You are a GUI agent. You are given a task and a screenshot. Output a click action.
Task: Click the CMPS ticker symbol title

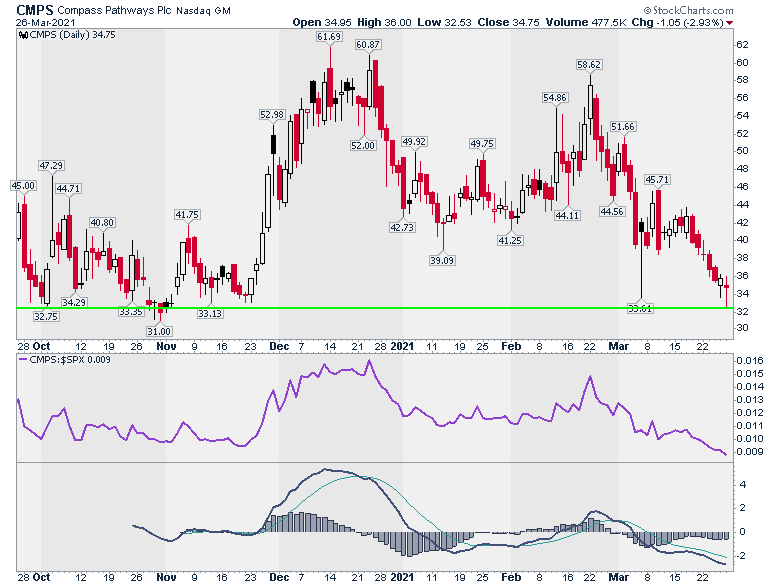35,10
